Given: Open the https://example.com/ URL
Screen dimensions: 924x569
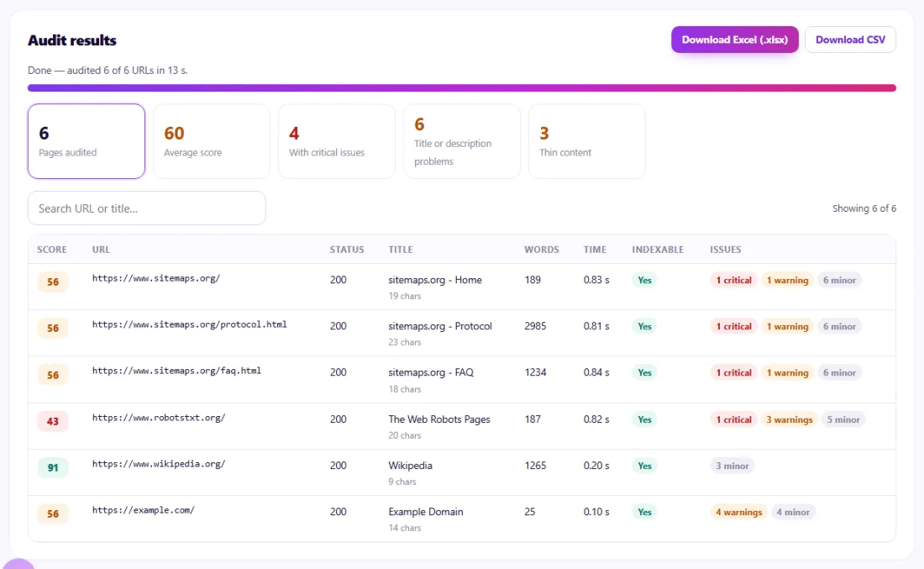Looking at the screenshot, I should [x=143, y=510].
